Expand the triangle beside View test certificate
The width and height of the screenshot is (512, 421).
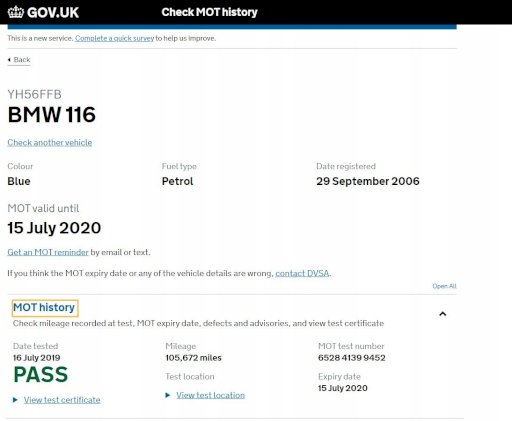tap(15, 400)
